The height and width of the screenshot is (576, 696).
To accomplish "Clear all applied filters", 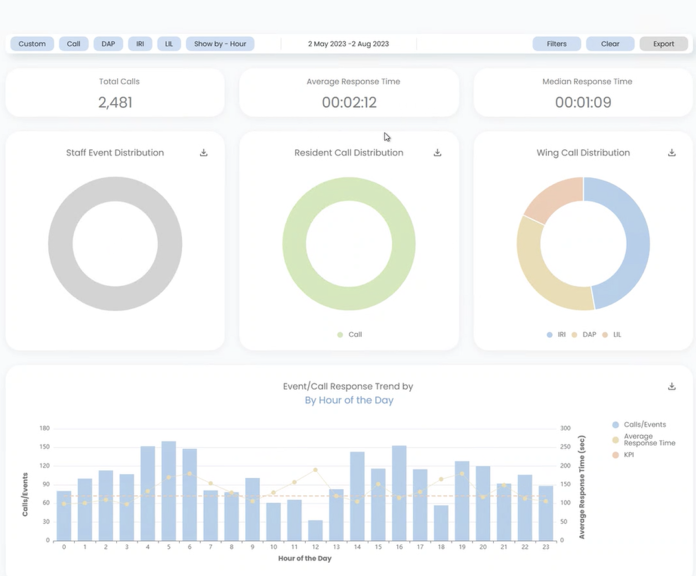I will click(610, 44).
